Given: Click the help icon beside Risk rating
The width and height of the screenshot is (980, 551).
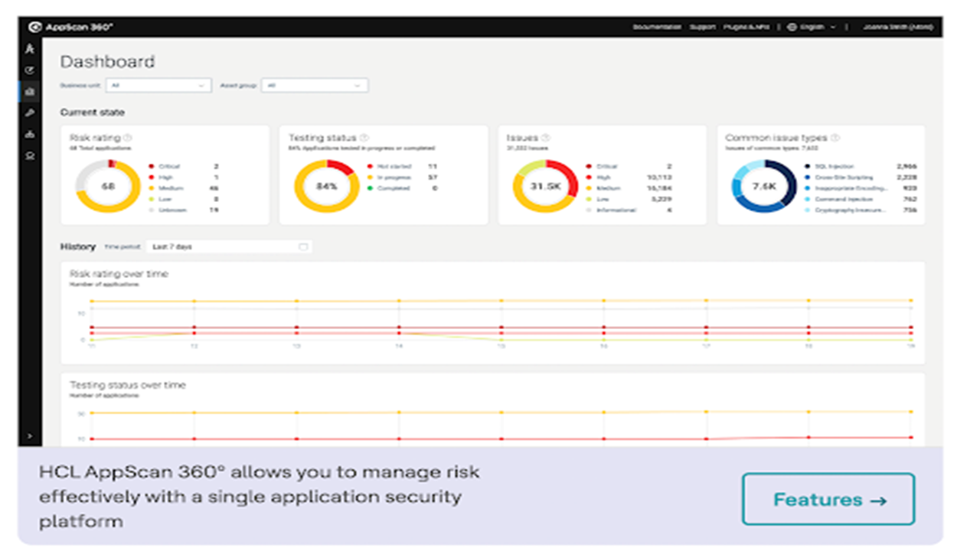Looking at the screenshot, I should (x=128, y=138).
